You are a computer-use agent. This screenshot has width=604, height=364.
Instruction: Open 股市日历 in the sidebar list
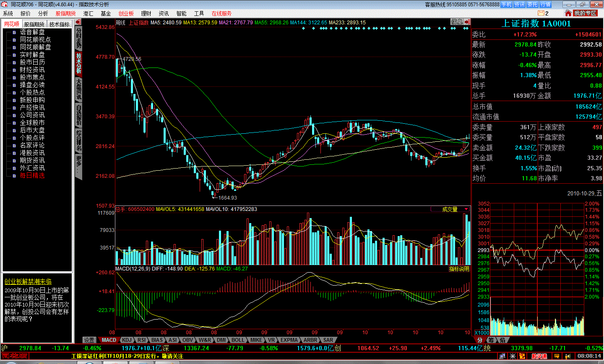point(32,62)
